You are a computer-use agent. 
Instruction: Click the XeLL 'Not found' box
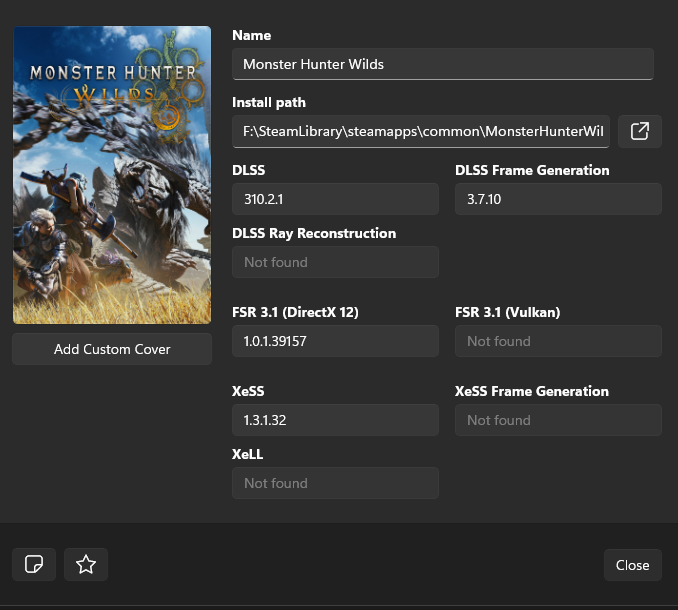(x=335, y=483)
